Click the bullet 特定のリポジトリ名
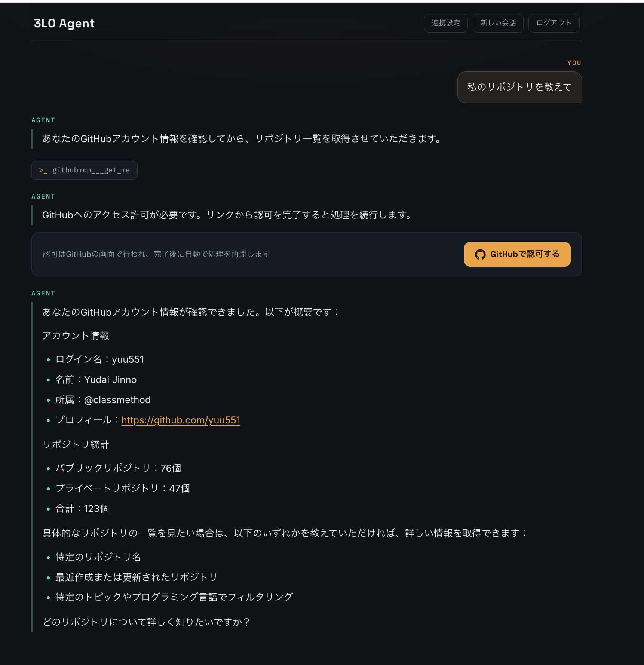The image size is (644, 665). tap(98, 557)
